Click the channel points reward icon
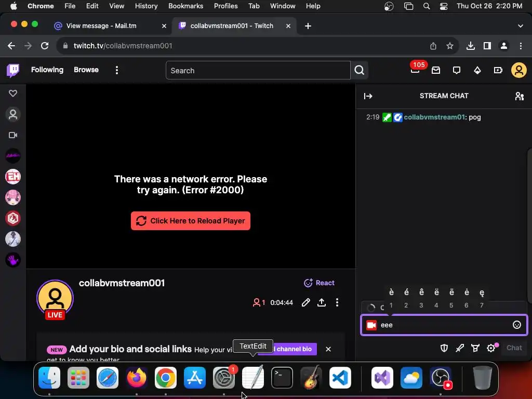Viewport: 532px width, 399px height. pos(475,348)
